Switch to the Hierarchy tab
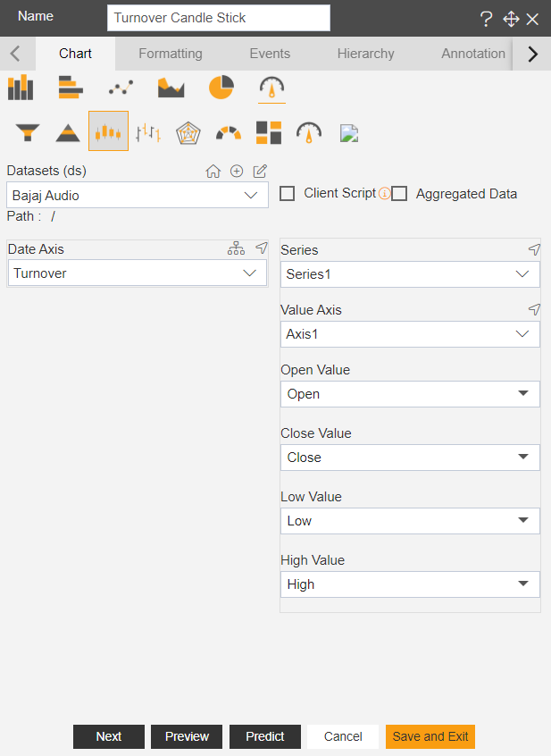This screenshot has height=756, width=551. tap(365, 54)
